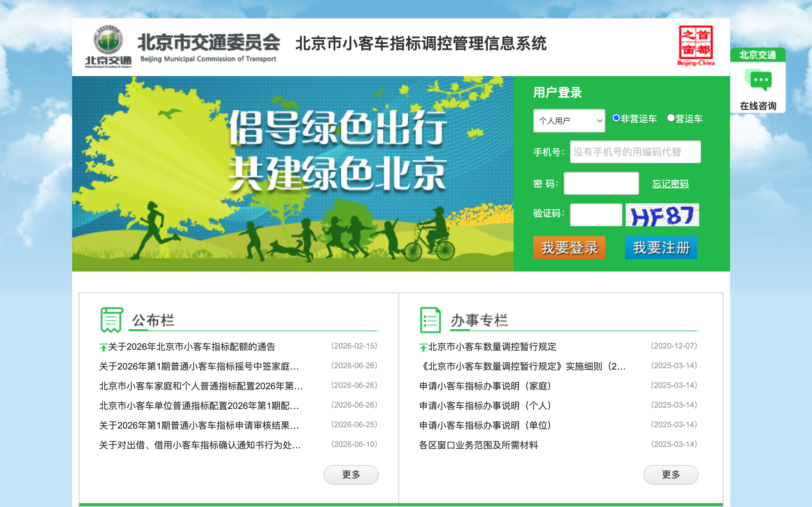Open the 在线咨询 chat bubble icon
The width and height of the screenshot is (812, 507).
coord(758,80)
